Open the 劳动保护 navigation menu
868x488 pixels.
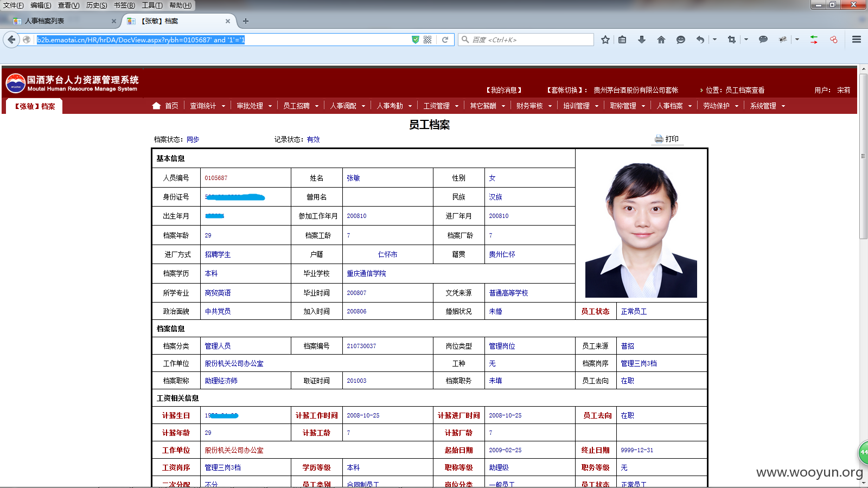tap(716, 106)
